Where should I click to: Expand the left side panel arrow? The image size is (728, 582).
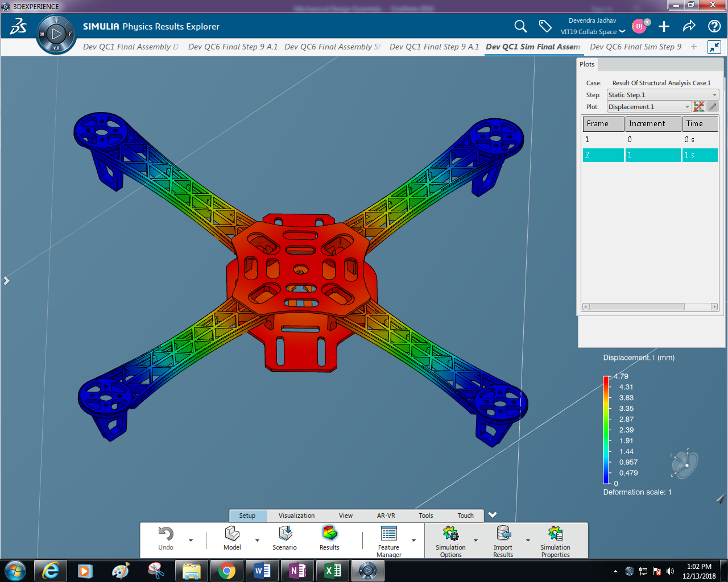tap(6, 281)
